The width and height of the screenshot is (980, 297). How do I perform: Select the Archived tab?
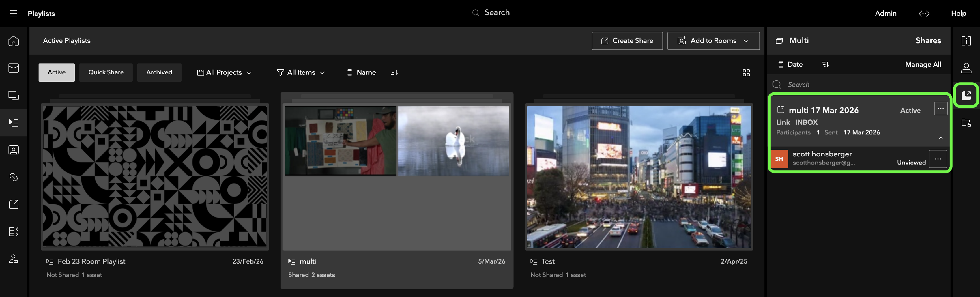(159, 72)
